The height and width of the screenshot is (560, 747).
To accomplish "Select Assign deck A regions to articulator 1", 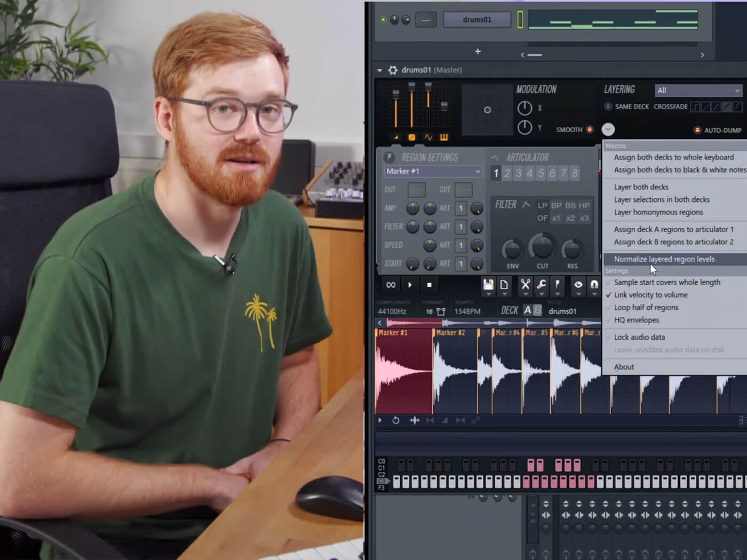I will [674, 229].
